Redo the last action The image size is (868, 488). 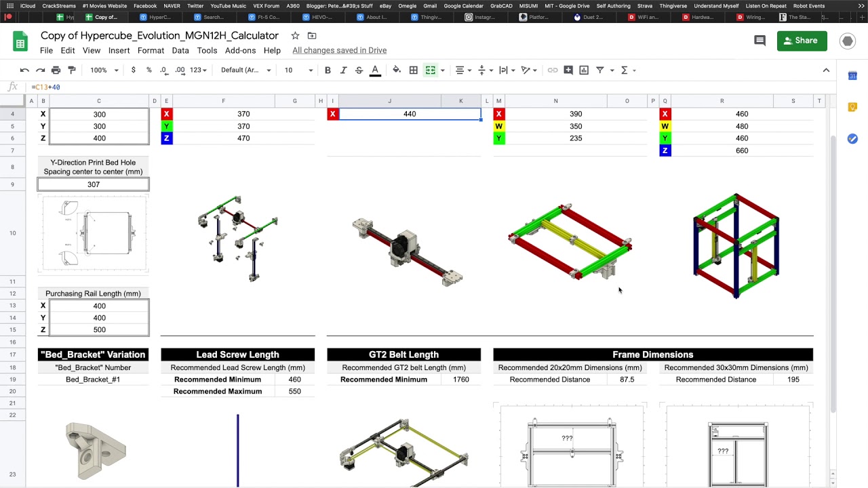40,70
